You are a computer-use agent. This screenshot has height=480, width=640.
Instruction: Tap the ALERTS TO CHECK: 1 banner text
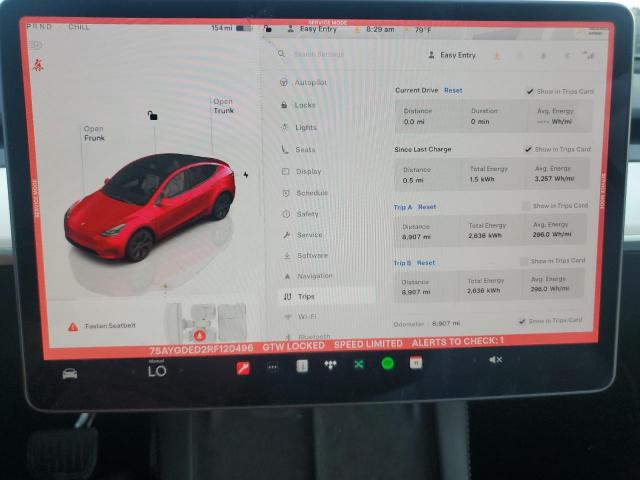[x=458, y=341]
